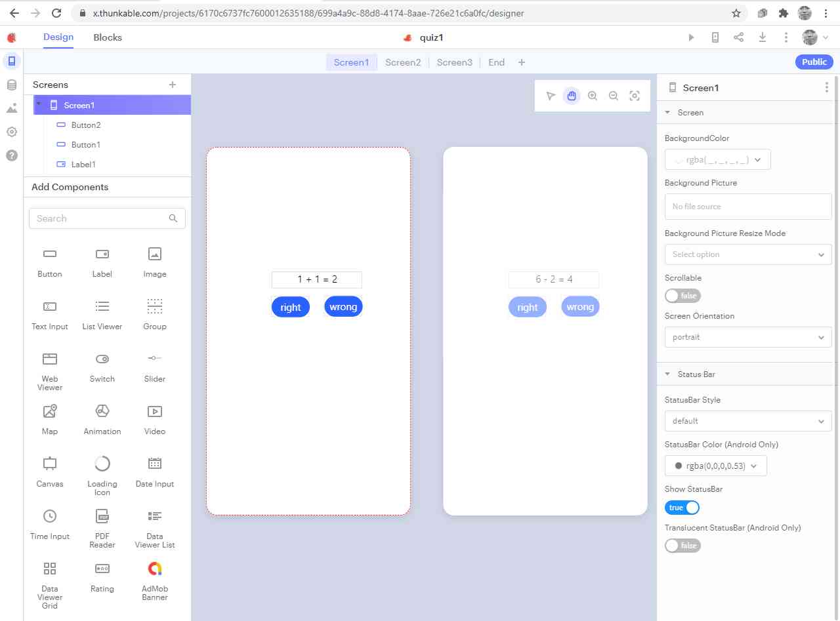Screen dimensions: 840x621
Task: Click the zoom out magnifier icon
Action: [x=614, y=96]
